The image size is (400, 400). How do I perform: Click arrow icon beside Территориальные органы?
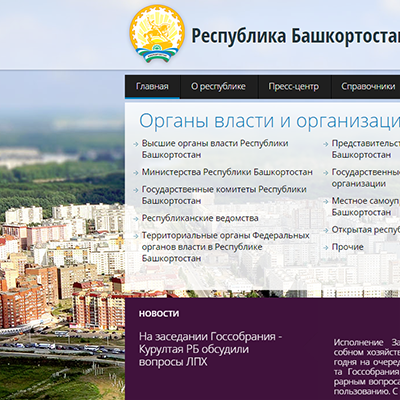point(136,236)
